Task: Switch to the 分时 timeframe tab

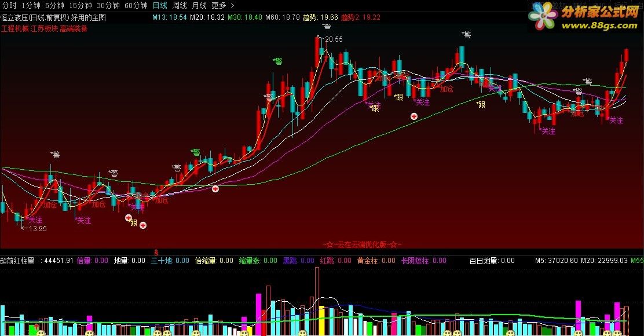Action: (x=9, y=5)
